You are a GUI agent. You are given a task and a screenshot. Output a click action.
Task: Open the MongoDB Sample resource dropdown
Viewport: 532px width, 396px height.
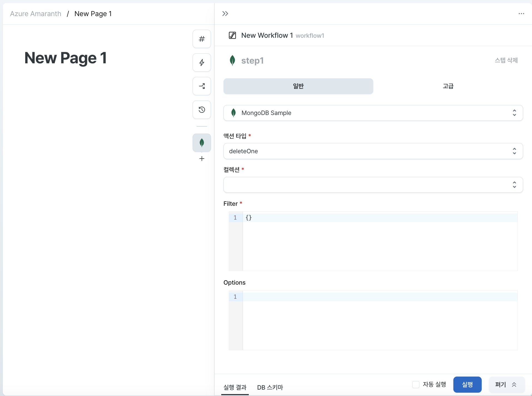pyautogui.click(x=373, y=113)
